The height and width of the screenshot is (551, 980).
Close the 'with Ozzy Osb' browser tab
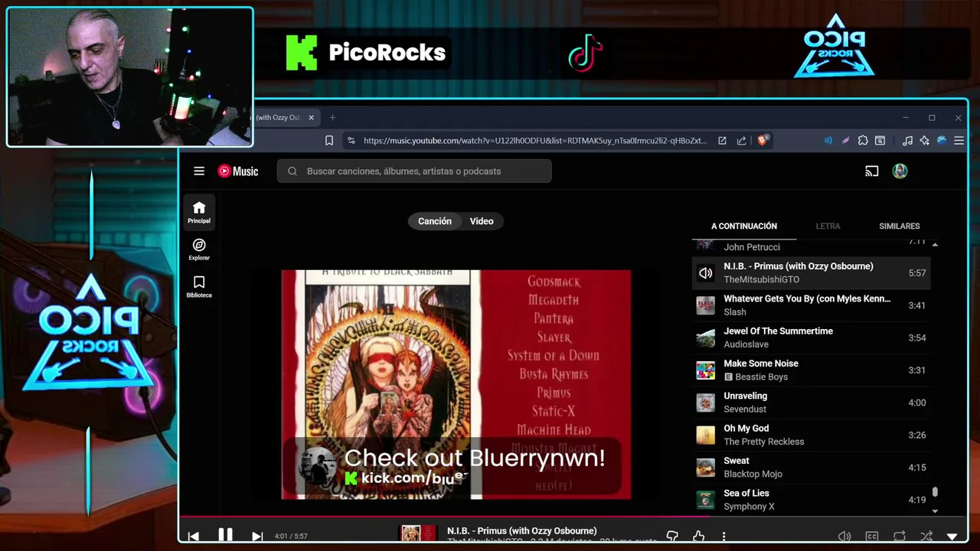tap(312, 118)
